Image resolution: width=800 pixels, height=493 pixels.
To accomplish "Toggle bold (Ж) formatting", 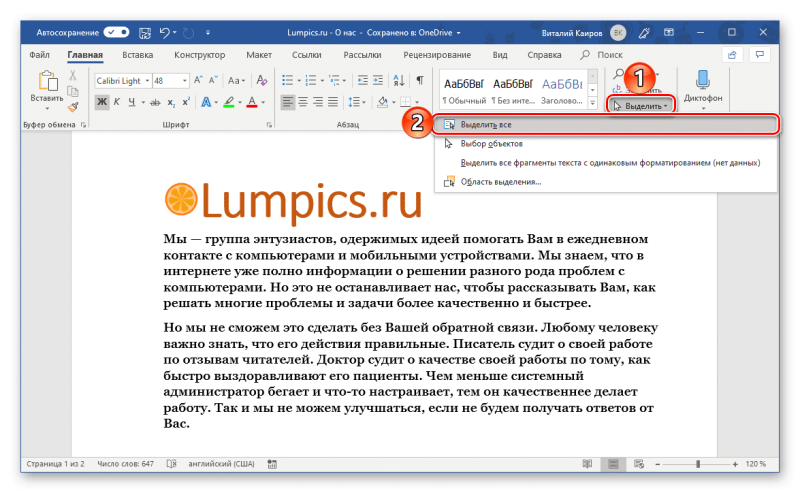I will point(102,103).
